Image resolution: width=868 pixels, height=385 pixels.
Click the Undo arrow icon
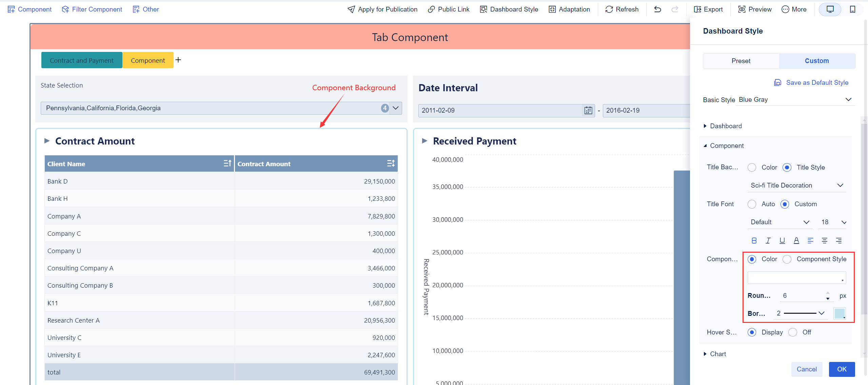[x=658, y=9]
